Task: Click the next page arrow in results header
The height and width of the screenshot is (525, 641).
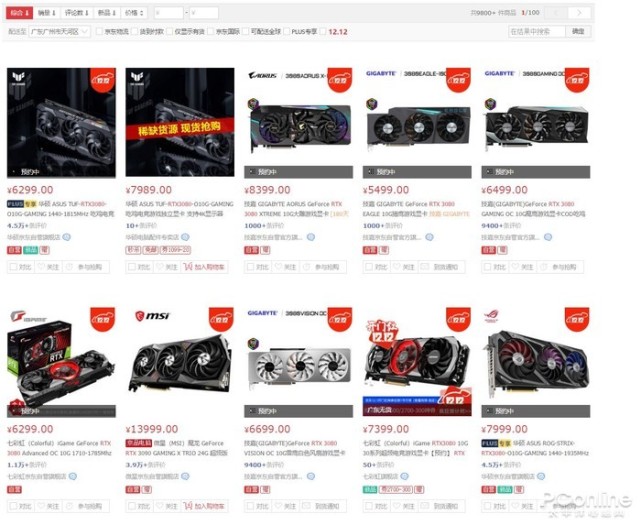Action: pos(579,13)
